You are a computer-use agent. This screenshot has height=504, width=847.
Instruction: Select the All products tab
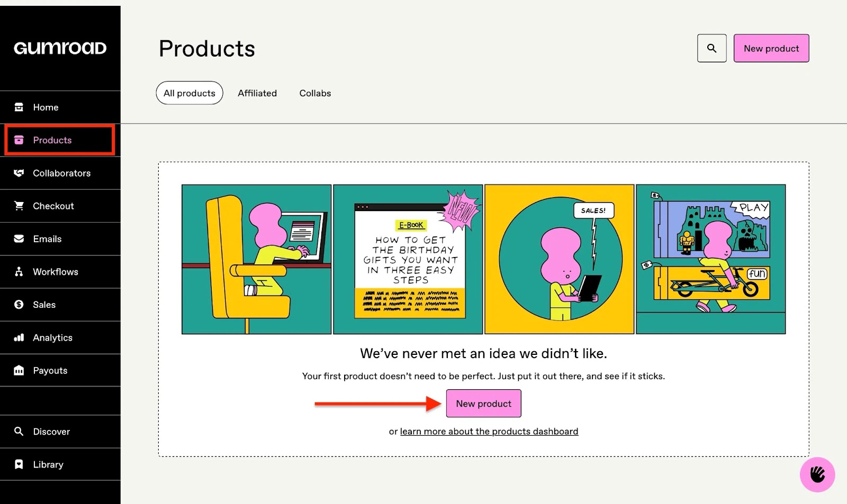(x=190, y=93)
